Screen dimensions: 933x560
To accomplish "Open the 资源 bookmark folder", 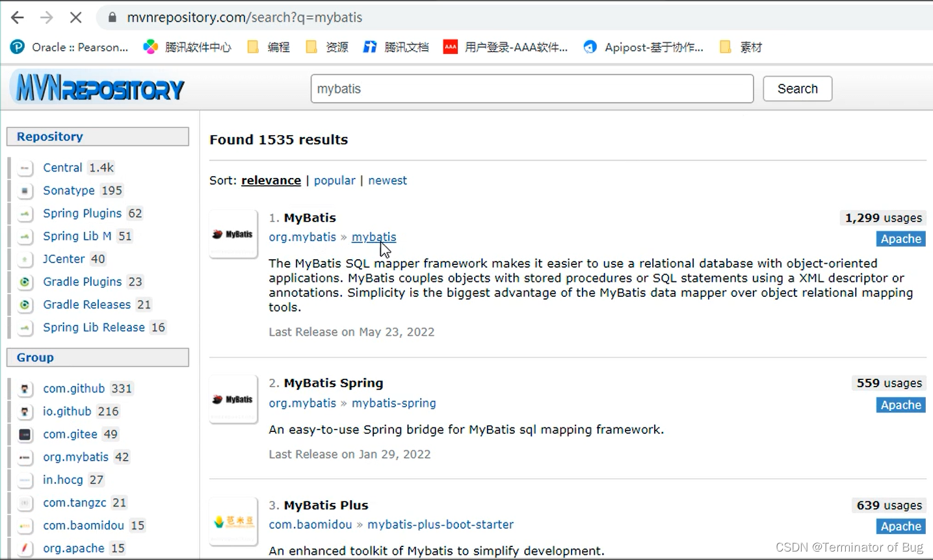I will [327, 47].
